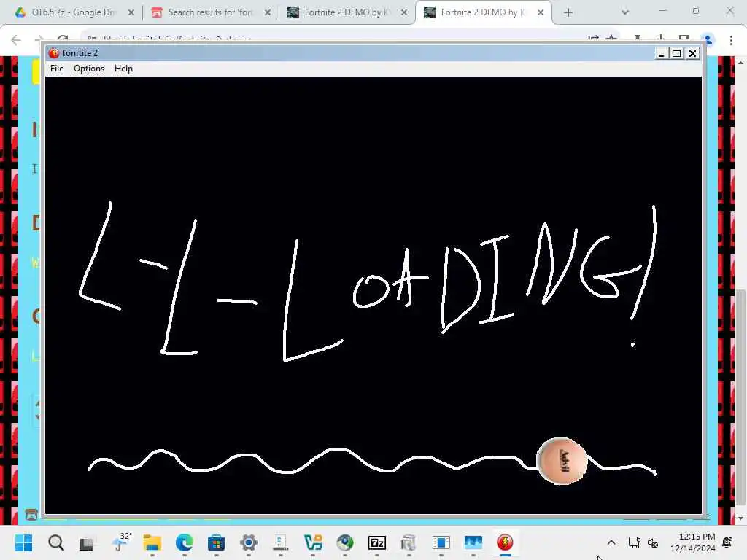This screenshot has height=560, width=747.
Task: Open Chrome profile avatar
Action: tap(708, 41)
